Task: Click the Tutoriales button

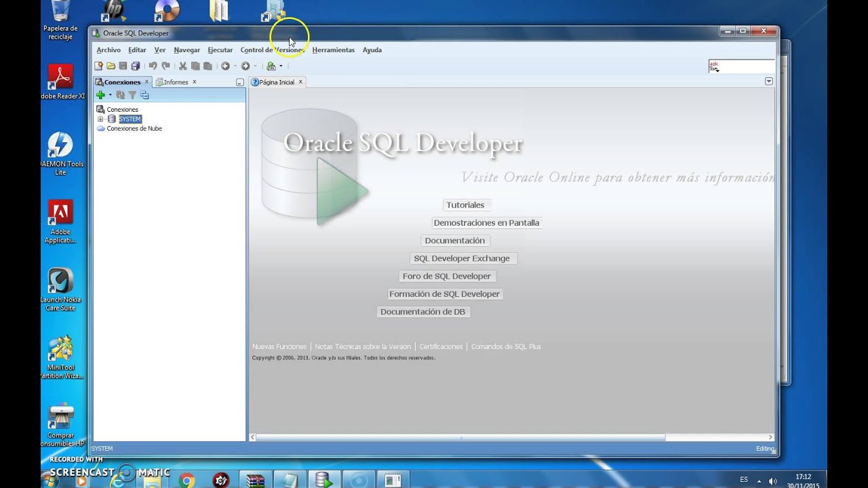Action: pos(466,205)
